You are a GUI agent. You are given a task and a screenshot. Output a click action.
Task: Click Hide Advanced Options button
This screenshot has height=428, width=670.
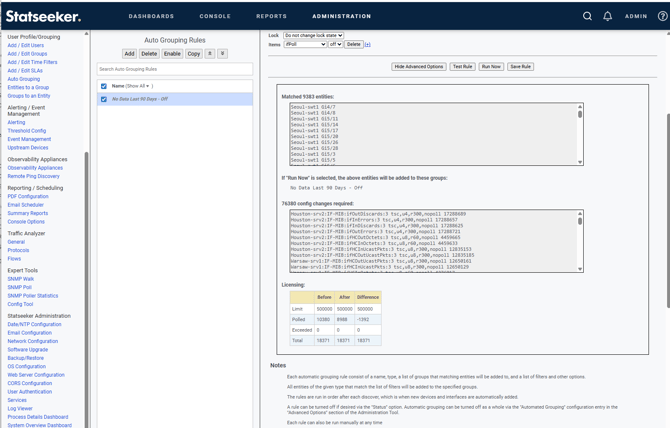point(419,67)
